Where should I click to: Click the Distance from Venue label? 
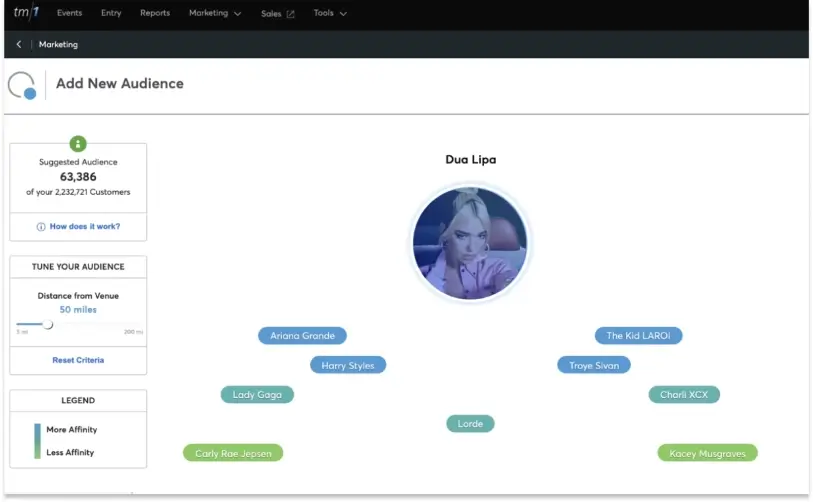(78, 296)
